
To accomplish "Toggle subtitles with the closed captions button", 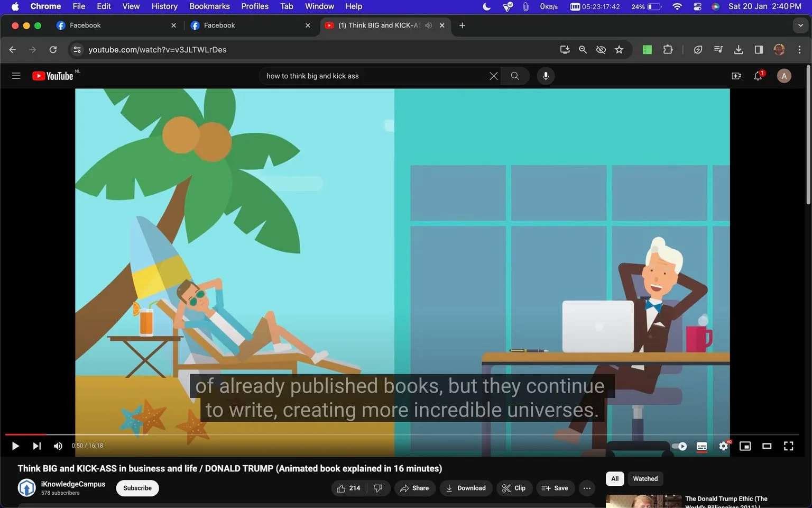I will click(702, 446).
